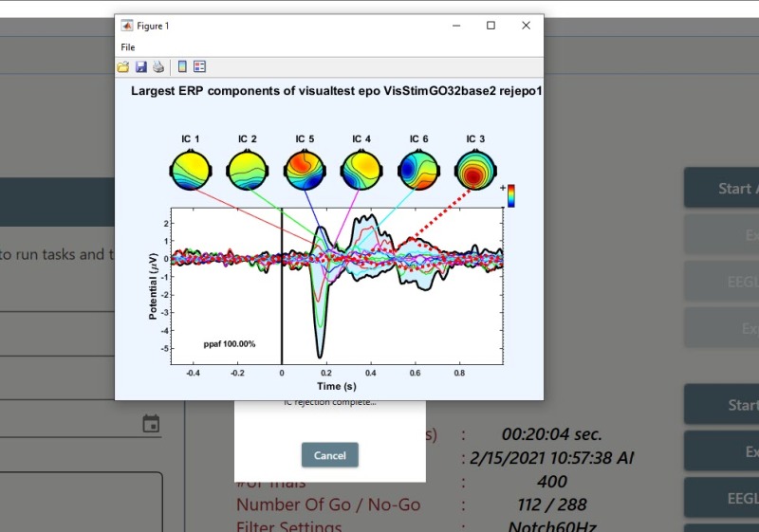Viewport: 759px width, 532px height.
Task: Click the MATLAB logo in Figure 1 title bar
Action: (x=126, y=26)
